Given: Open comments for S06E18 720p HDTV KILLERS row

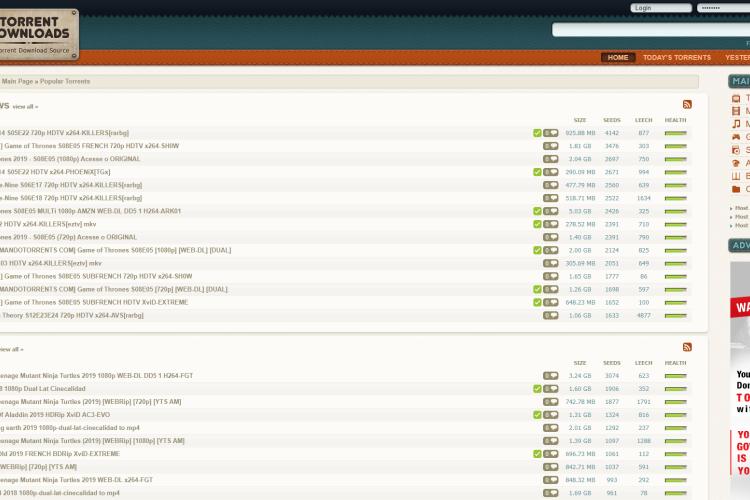Looking at the screenshot, I should point(551,198).
